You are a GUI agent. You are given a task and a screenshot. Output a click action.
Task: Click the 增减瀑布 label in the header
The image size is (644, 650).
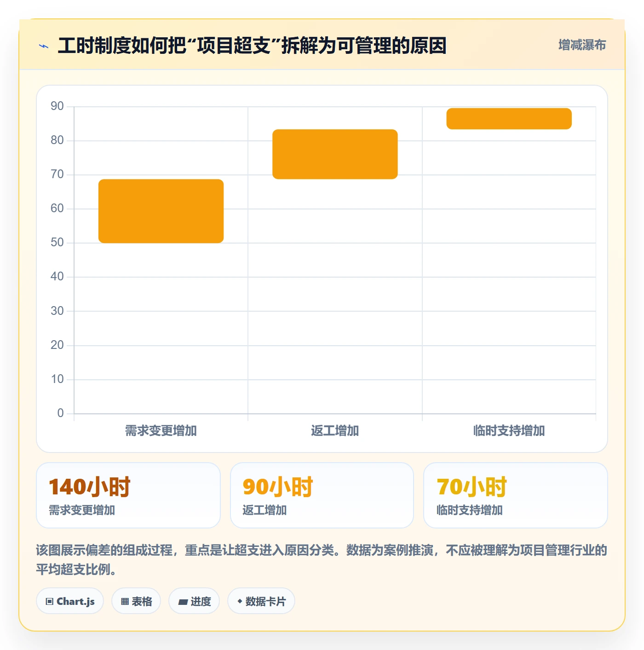582,45
